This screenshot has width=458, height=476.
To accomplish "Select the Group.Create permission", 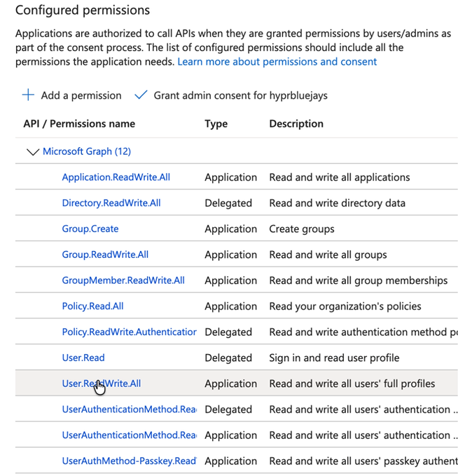I will pos(90,229).
